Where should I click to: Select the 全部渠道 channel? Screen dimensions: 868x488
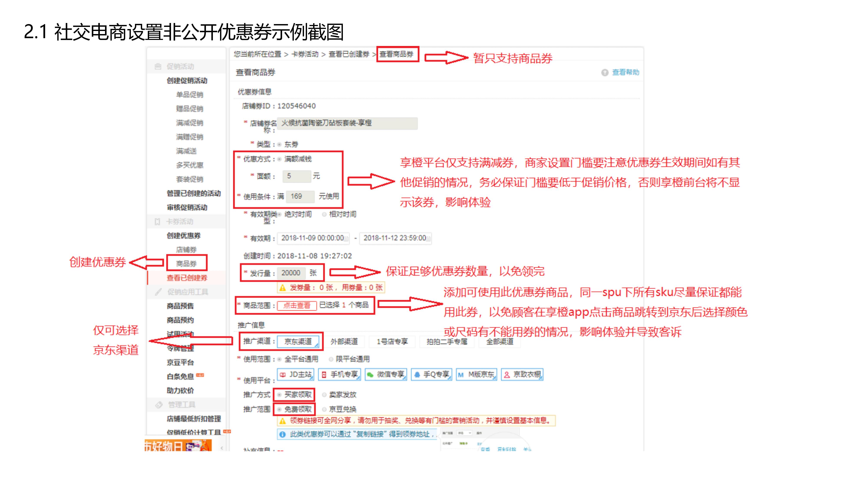coord(499,342)
